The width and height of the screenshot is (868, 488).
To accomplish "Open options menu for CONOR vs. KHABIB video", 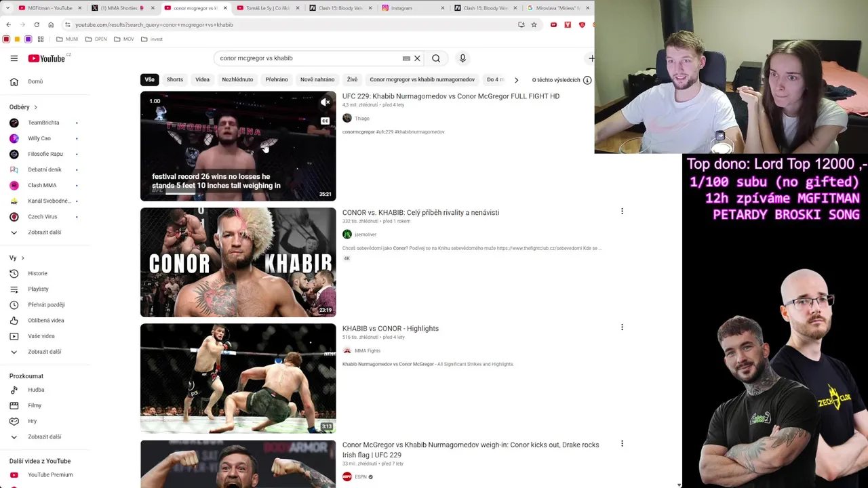I will [x=622, y=211].
